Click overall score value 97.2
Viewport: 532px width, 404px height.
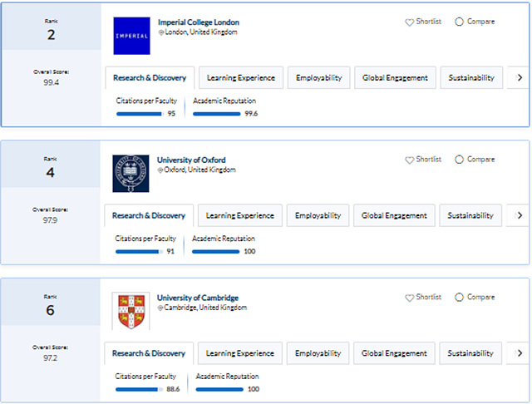[50, 358]
